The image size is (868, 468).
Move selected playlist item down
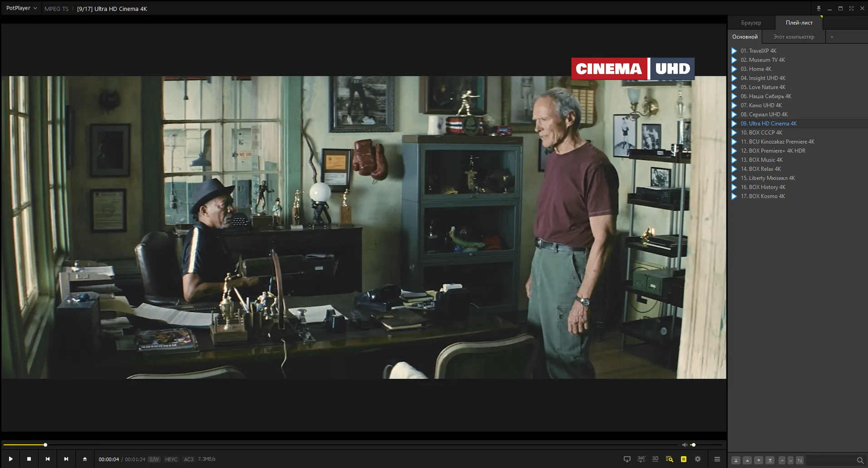pyautogui.click(x=759, y=460)
